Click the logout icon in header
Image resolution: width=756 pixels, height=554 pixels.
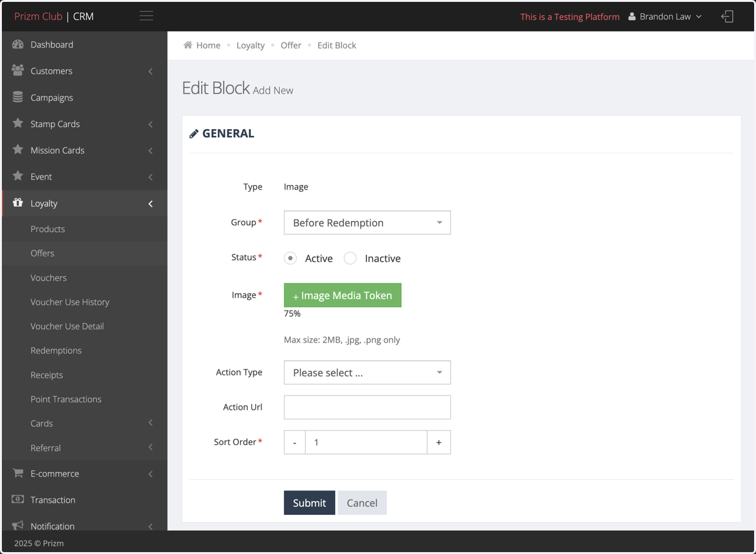pos(727,16)
